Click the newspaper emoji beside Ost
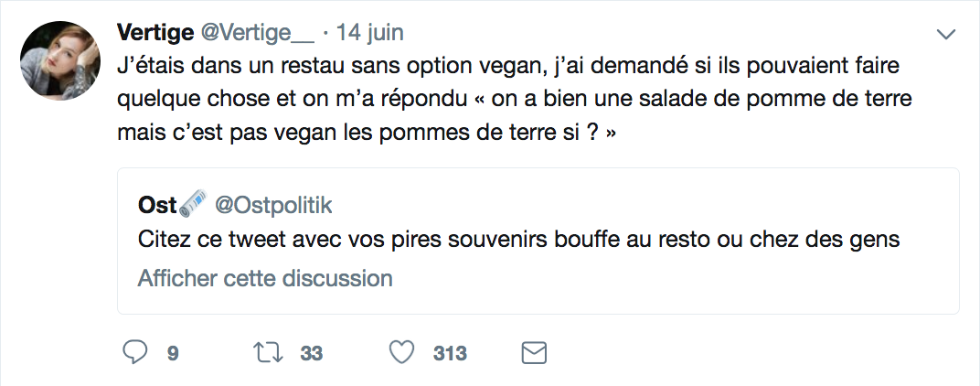Viewport: 980px width, 386px height. (x=193, y=206)
